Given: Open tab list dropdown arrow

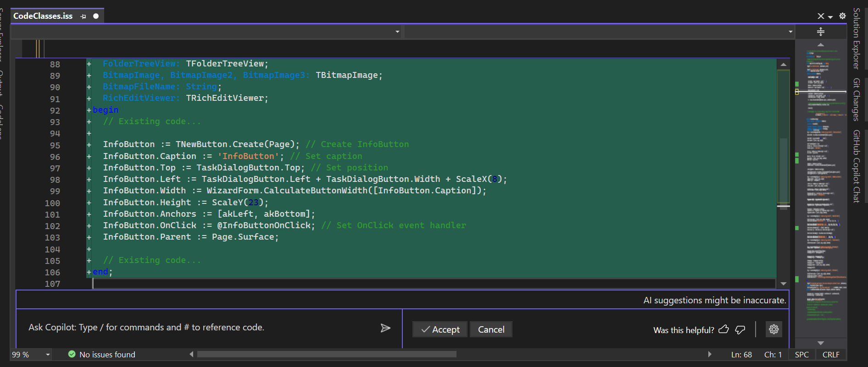Looking at the screenshot, I should point(830,16).
